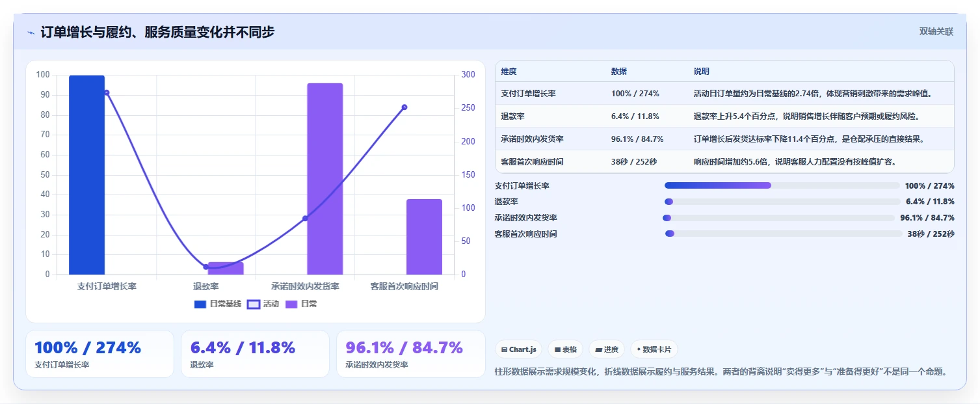Click the footer note starting 柱形数据展示需求规模变化
Image resolution: width=980 pixels, height=404 pixels.
pyautogui.click(x=721, y=372)
